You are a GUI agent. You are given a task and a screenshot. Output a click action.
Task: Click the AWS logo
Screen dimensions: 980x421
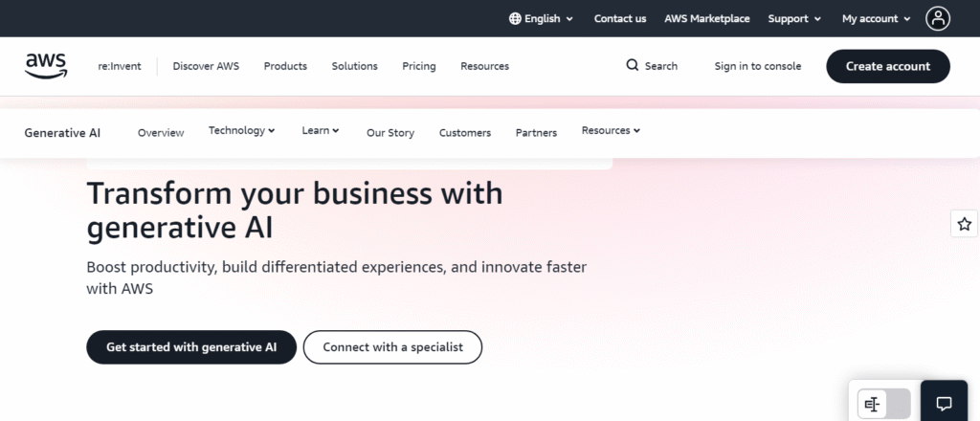(46, 65)
